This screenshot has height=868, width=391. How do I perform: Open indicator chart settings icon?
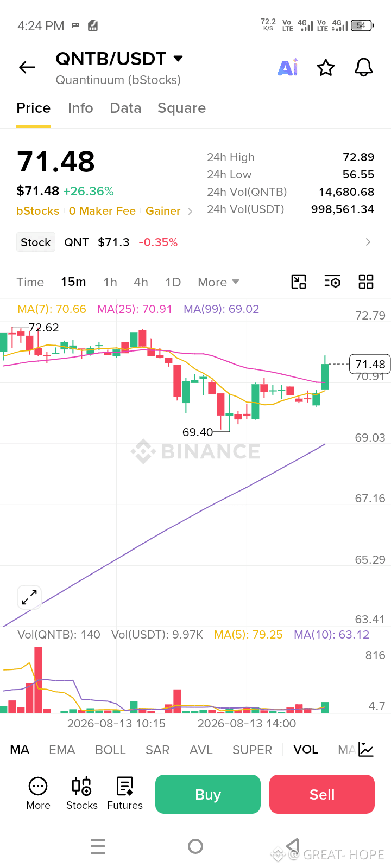click(x=366, y=750)
